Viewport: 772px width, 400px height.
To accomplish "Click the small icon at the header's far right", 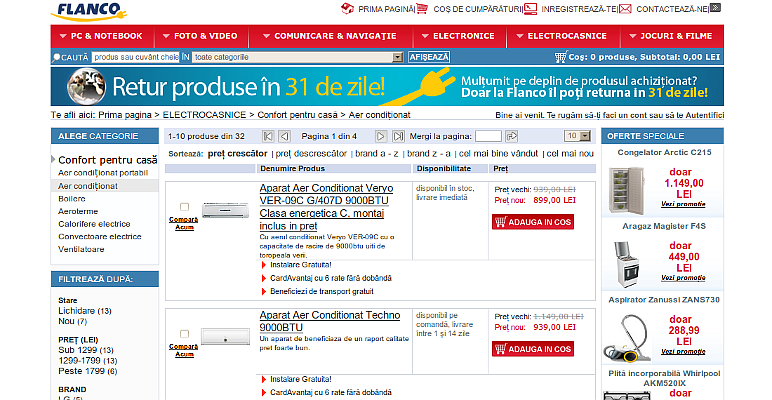I will pyautogui.click(x=715, y=7).
